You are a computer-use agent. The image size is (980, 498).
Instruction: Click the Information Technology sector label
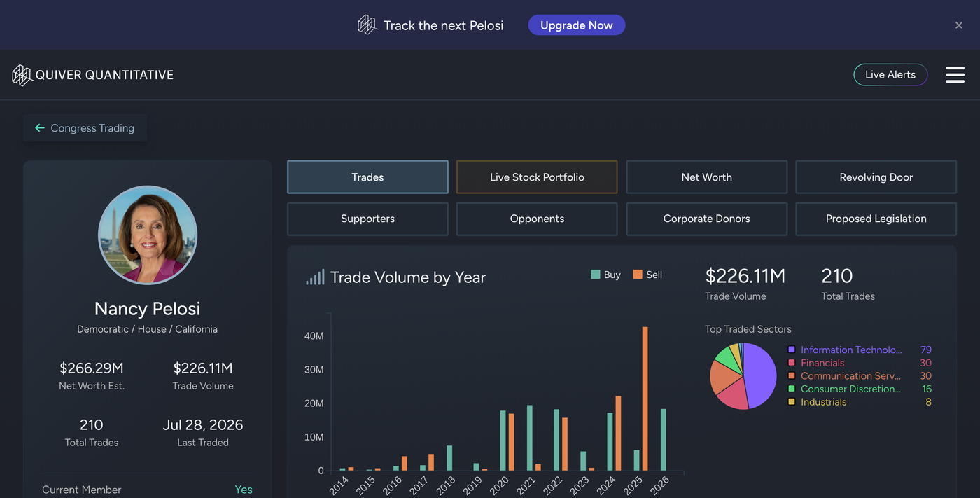coord(851,350)
